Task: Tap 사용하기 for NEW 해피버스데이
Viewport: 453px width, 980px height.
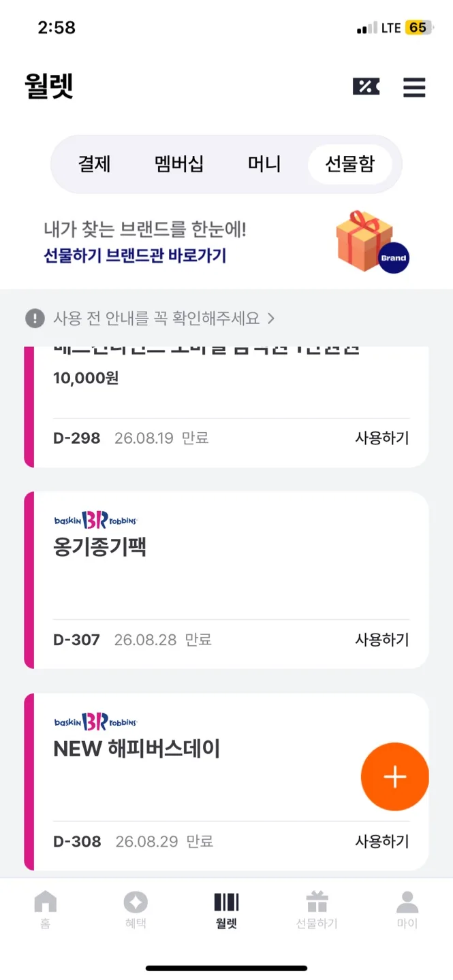Action: (x=381, y=841)
